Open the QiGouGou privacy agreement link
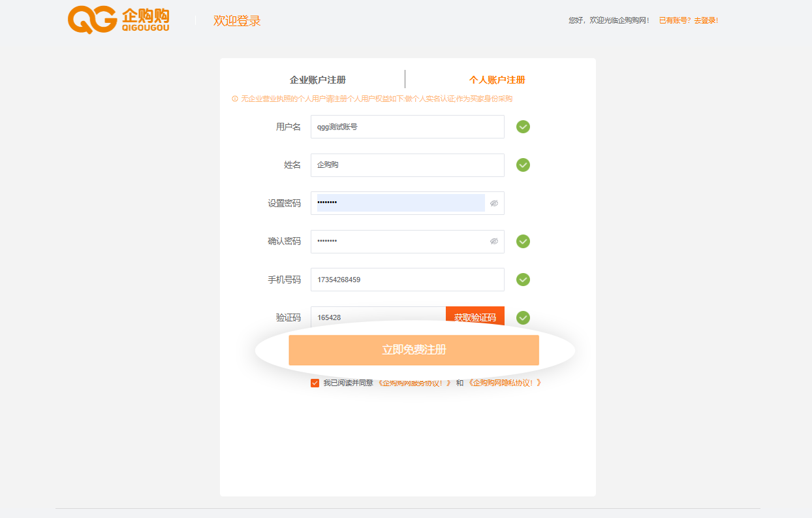 505,383
